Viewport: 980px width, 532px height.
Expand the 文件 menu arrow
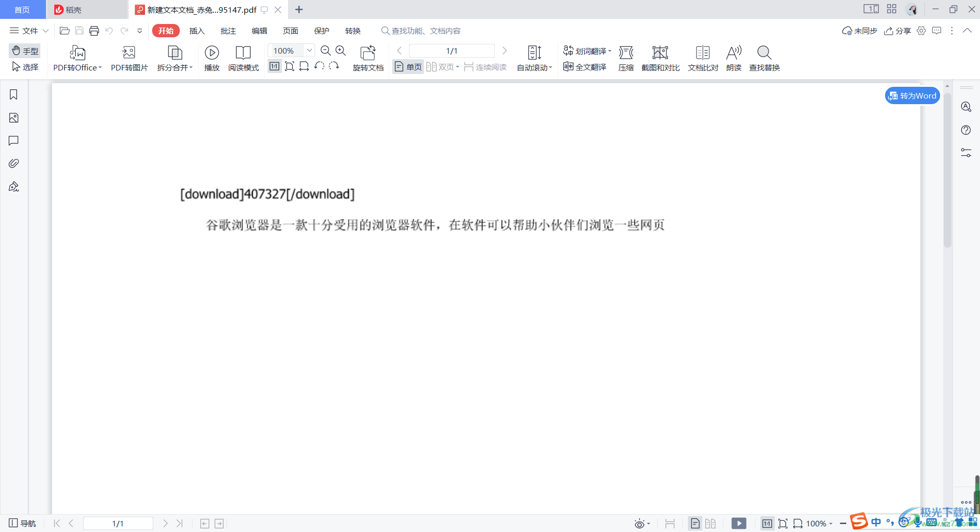tap(45, 31)
